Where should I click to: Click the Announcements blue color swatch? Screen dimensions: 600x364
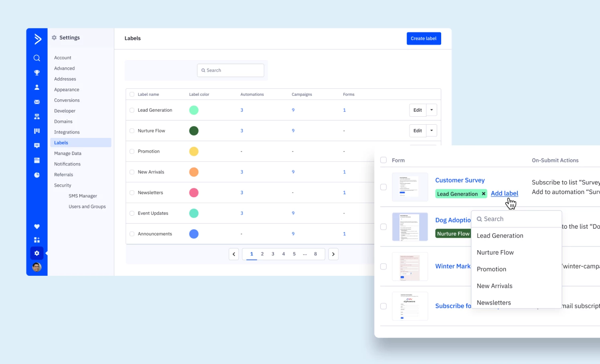click(194, 234)
